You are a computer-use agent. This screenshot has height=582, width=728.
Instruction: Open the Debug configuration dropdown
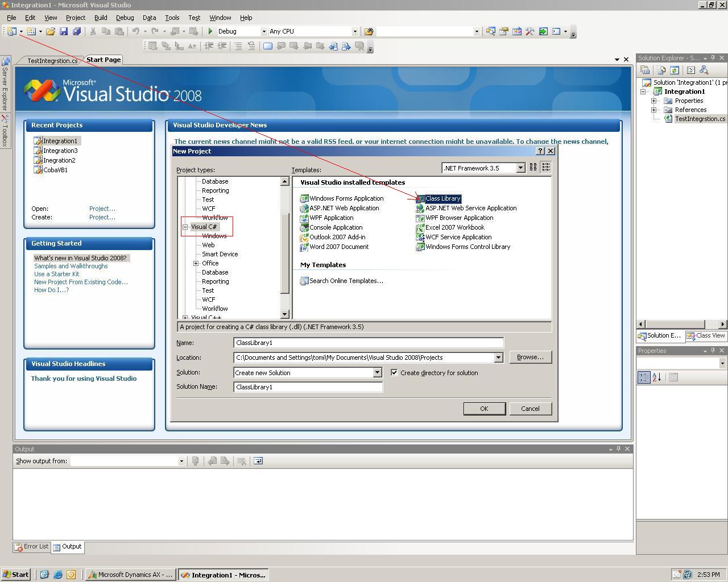(x=264, y=31)
